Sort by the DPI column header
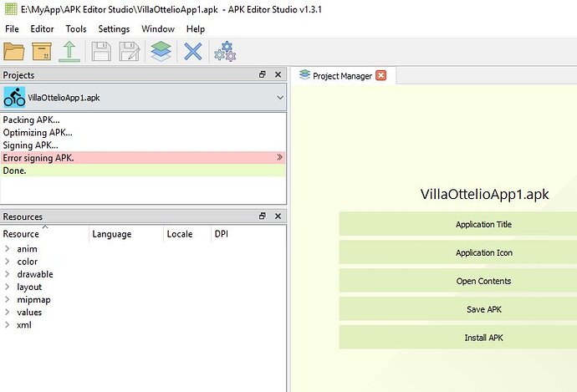 (x=248, y=234)
